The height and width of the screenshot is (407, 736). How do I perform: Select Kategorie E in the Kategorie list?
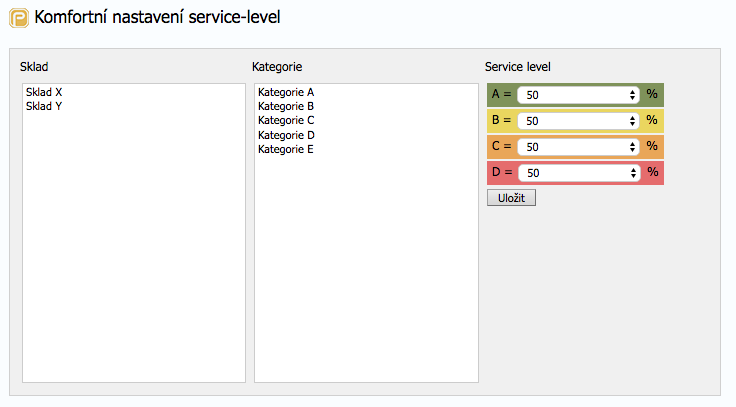pyautogui.click(x=286, y=149)
